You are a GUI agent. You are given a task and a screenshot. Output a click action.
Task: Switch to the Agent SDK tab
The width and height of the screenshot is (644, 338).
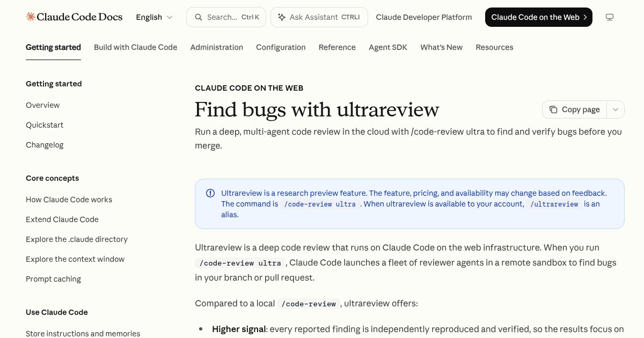388,47
